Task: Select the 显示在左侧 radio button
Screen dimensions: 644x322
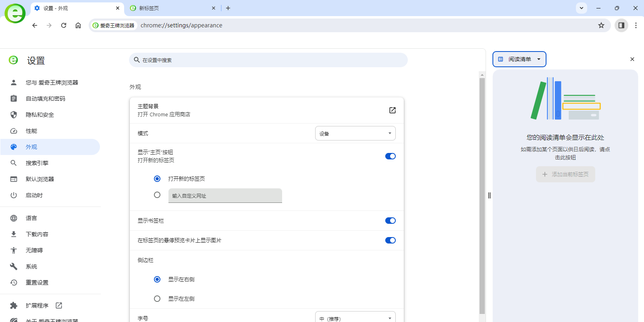Action: [157, 299]
